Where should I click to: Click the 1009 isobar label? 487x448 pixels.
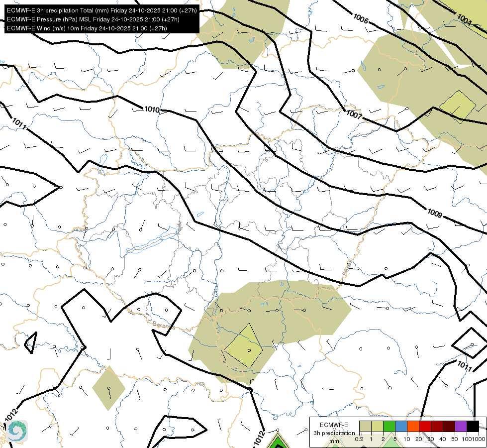click(434, 213)
